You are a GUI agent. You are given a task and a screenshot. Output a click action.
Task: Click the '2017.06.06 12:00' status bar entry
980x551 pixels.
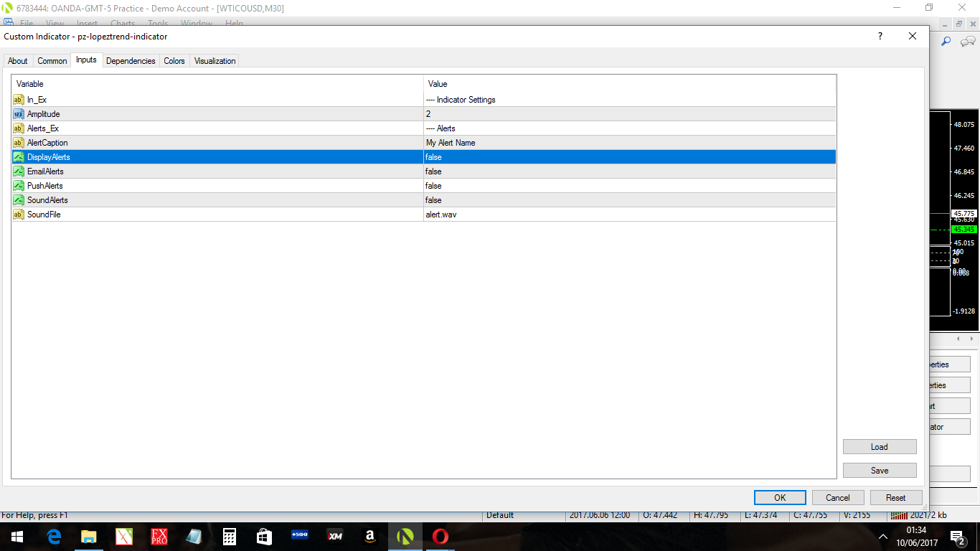(x=600, y=515)
